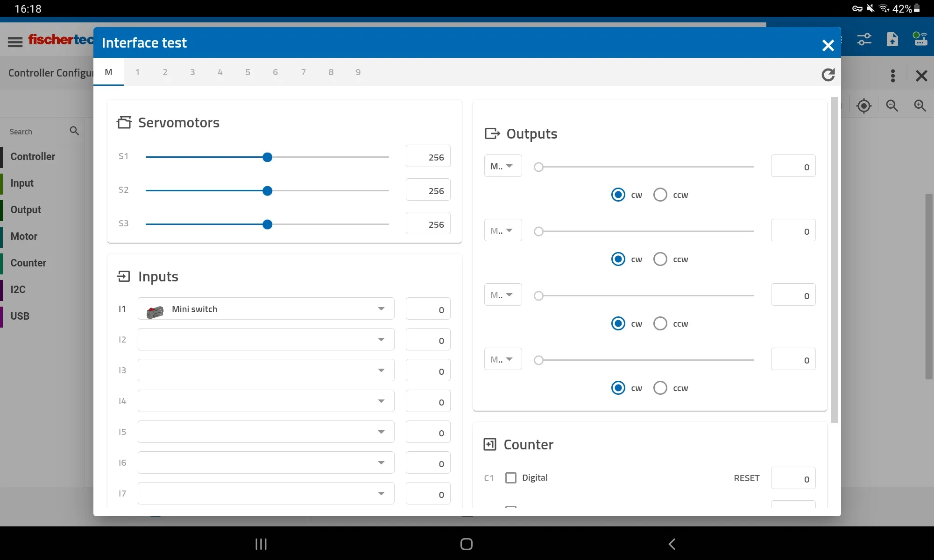Switch to tab 1 in Interface test
This screenshot has width=934, height=560.
point(137,72)
